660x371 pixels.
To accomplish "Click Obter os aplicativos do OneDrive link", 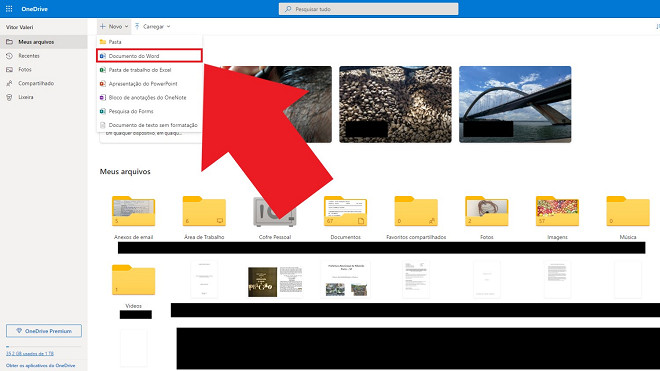I will click(x=40, y=366).
